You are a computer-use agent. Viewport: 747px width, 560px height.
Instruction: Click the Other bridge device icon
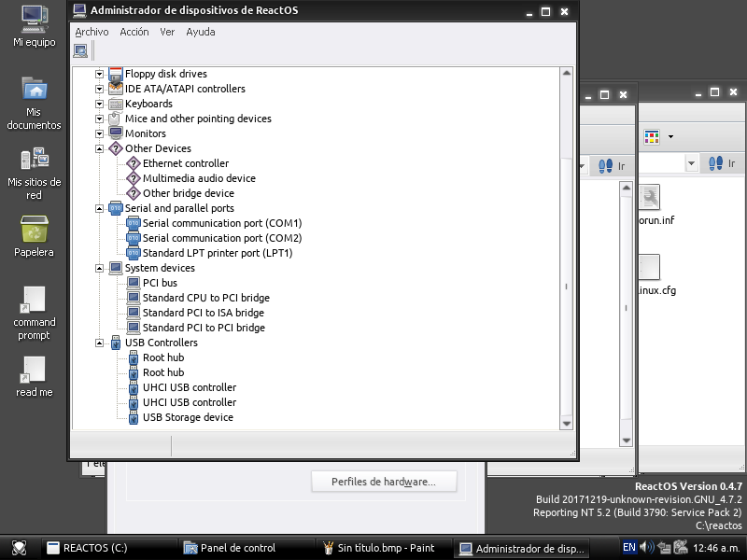coord(134,193)
